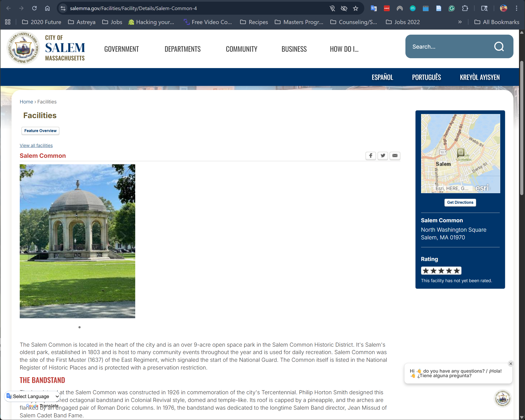
Task: Rate the facility five stars
Action: [457, 271]
